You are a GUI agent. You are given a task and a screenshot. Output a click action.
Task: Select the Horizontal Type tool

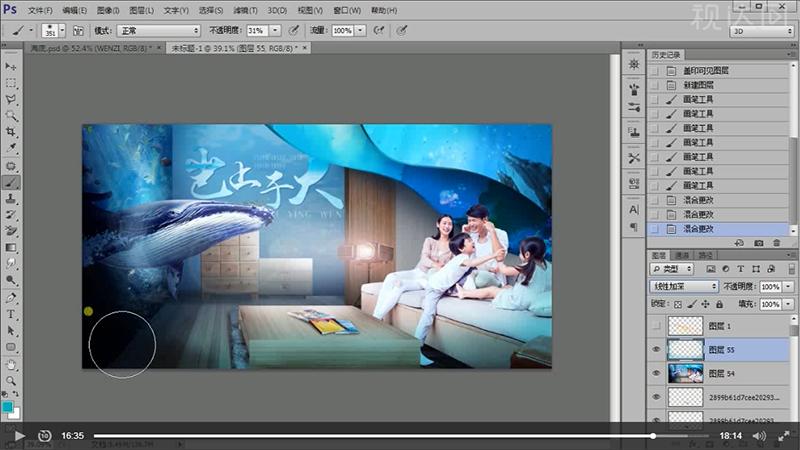click(11, 314)
